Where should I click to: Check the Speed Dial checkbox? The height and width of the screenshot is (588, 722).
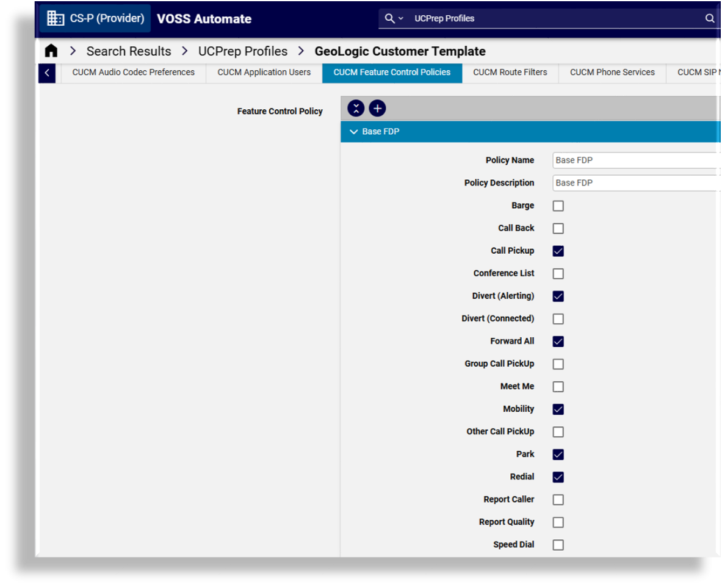[x=558, y=545]
